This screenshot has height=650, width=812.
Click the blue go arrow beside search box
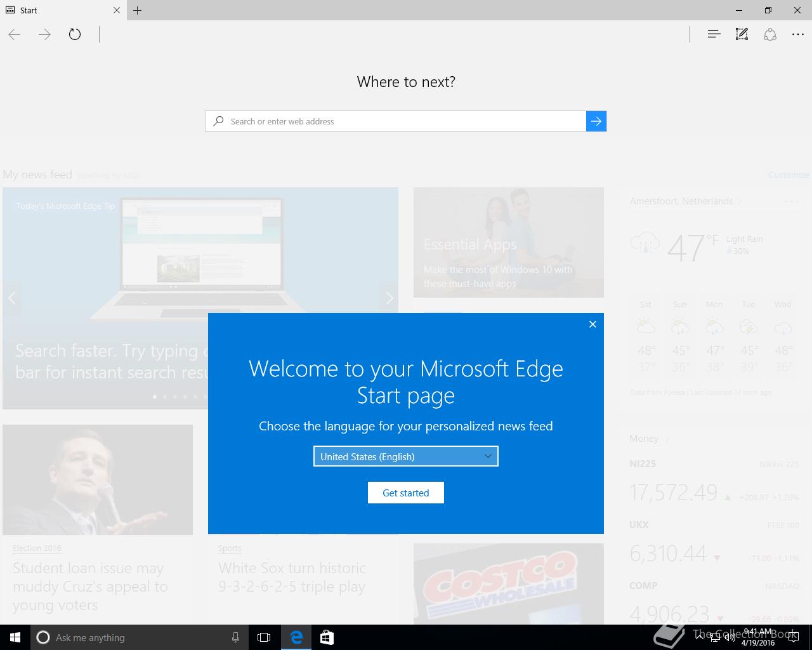tap(596, 121)
